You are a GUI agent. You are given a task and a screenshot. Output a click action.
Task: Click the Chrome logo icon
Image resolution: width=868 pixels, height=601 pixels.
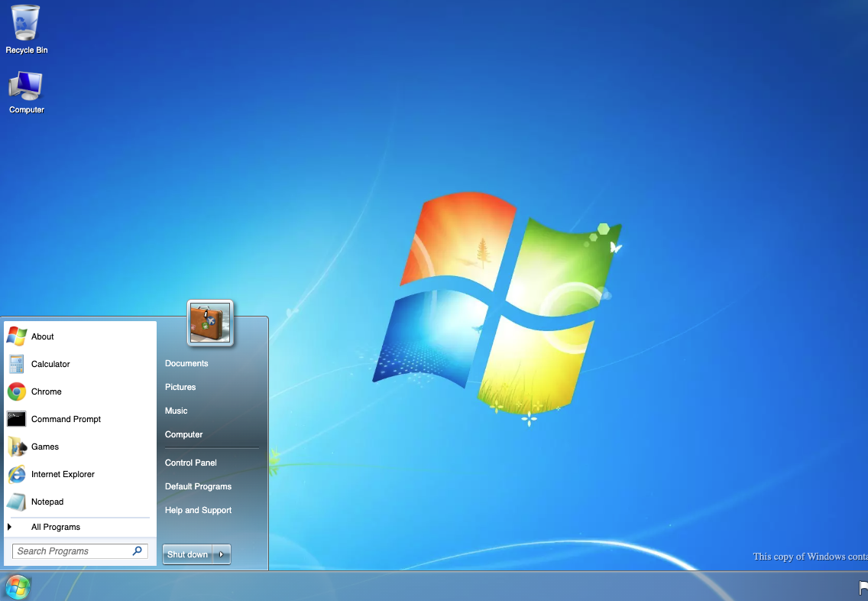tap(17, 391)
